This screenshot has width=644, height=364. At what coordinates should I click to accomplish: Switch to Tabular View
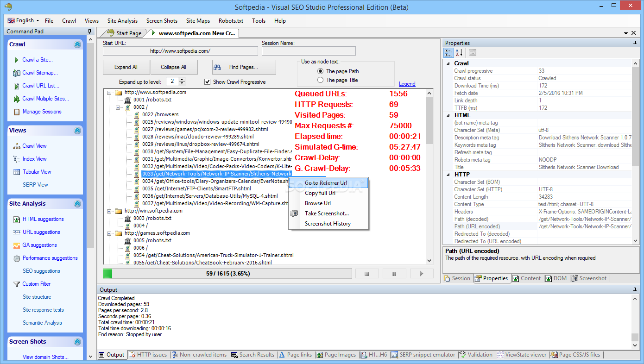pos(37,172)
